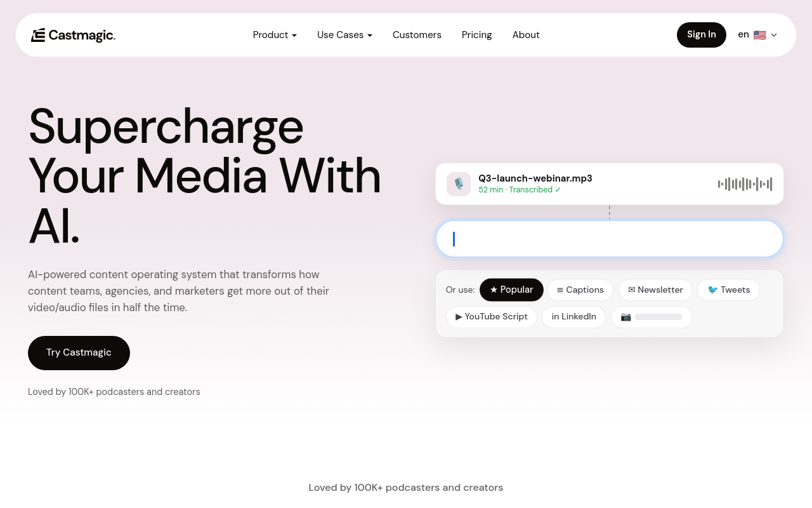The image size is (812, 508).
Task: Select the camera preset chip
Action: coord(652,317)
